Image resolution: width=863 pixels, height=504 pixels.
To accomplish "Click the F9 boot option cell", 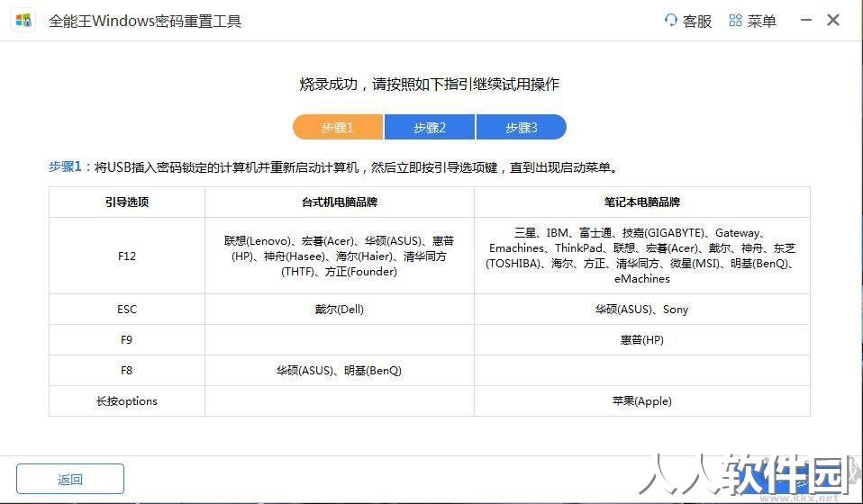I will click(127, 339).
